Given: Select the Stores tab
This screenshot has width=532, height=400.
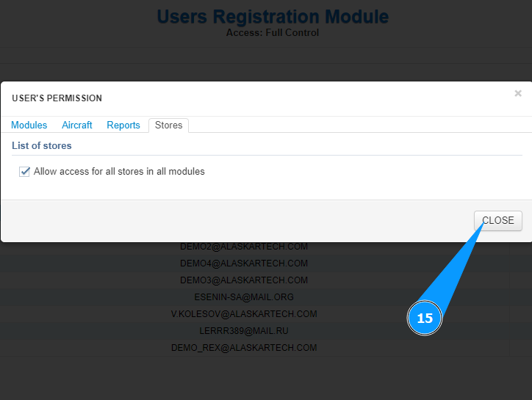Looking at the screenshot, I should pyautogui.click(x=168, y=126).
